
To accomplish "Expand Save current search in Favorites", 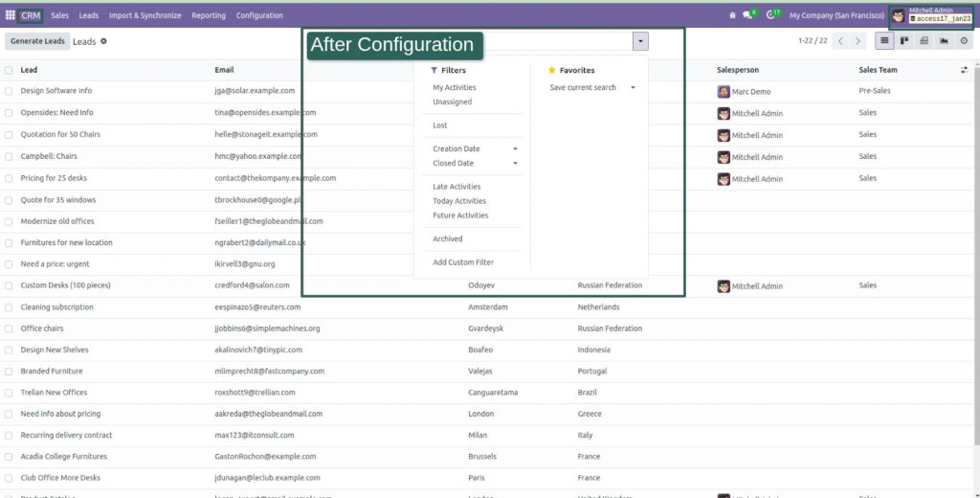I will [633, 88].
